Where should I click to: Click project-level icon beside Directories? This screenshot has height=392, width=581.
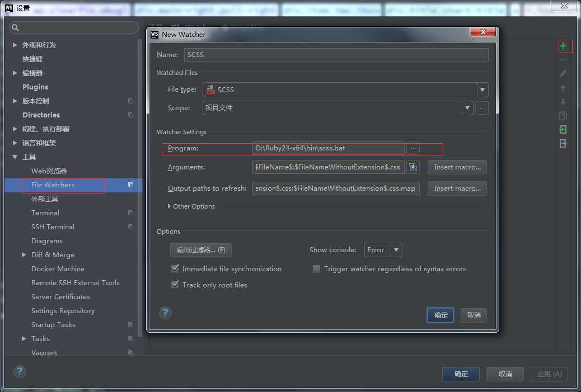(130, 115)
